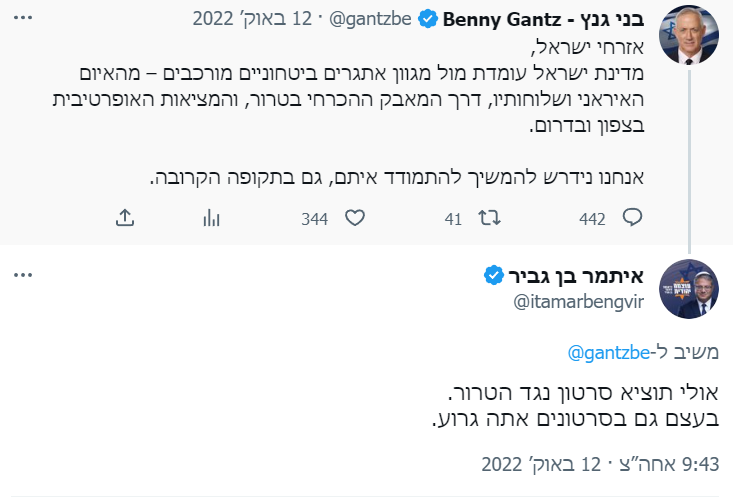Like Benny Gantz's tweet

tap(352, 218)
